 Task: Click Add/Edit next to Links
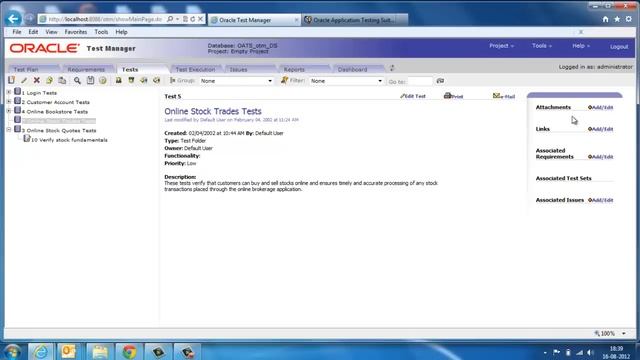(600, 129)
